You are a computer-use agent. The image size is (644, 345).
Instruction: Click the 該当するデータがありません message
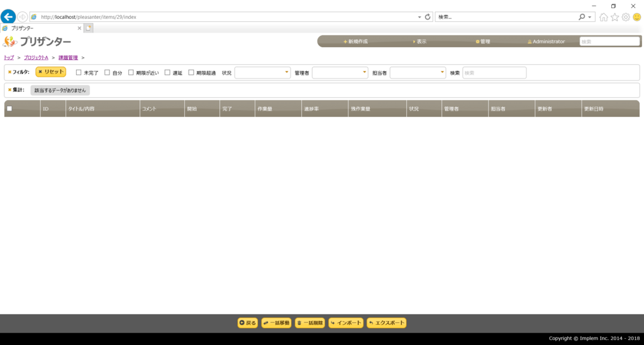[x=60, y=90]
